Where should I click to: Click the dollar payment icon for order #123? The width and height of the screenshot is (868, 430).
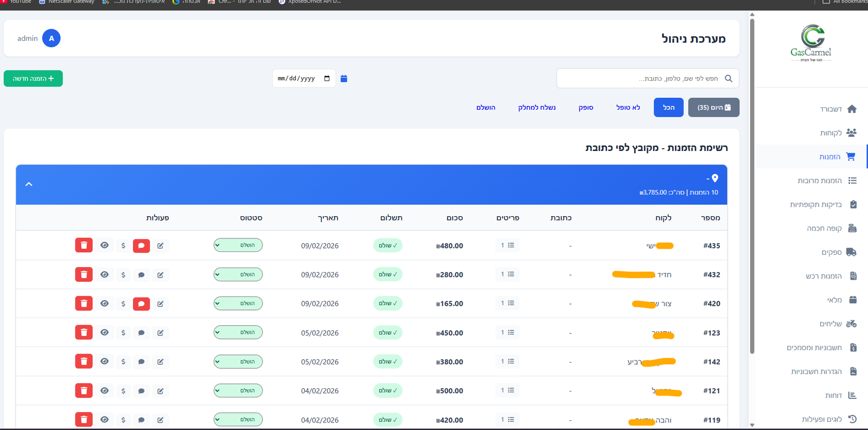pos(123,333)
